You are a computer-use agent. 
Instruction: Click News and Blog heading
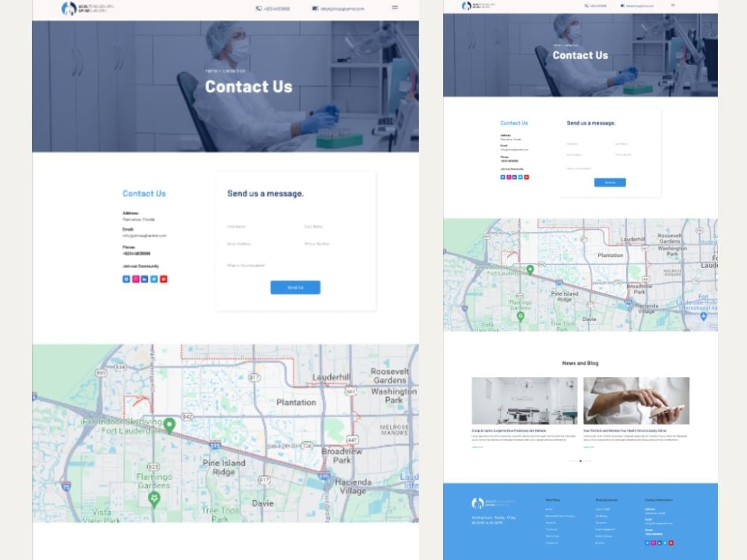tap(580, 364)
